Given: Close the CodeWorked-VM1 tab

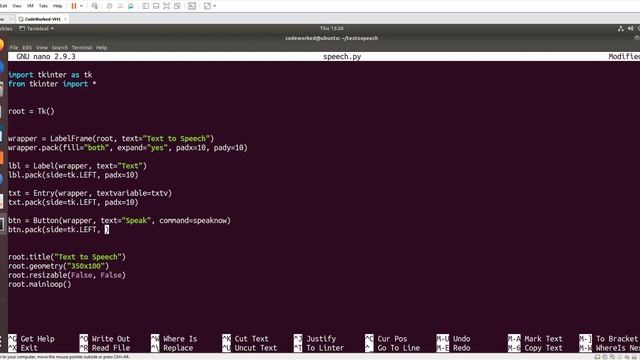Looking at the screenshot, I should (x=65, y=19).
